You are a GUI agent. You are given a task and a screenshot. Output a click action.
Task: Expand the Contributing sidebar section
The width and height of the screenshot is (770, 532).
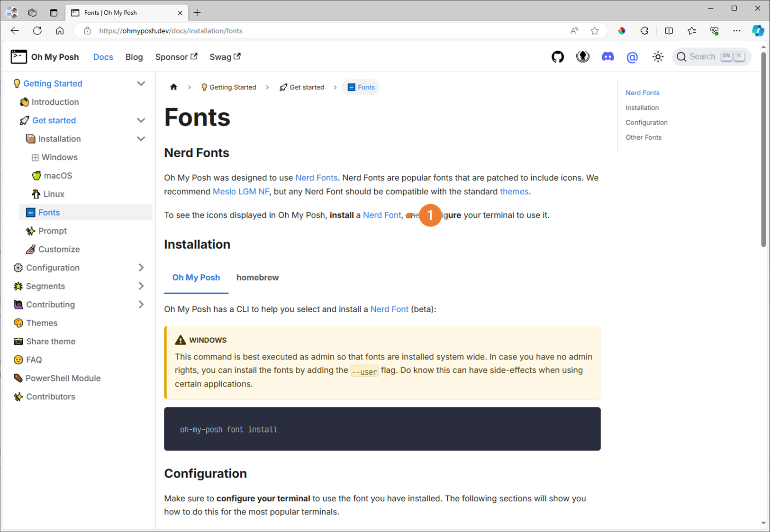(141, 305)
